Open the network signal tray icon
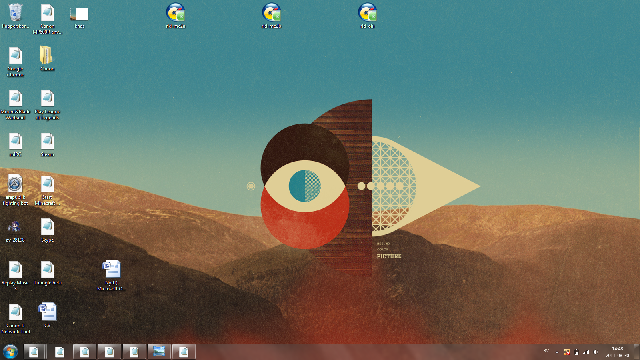640x360 pixels. click(x=586, y=352)
